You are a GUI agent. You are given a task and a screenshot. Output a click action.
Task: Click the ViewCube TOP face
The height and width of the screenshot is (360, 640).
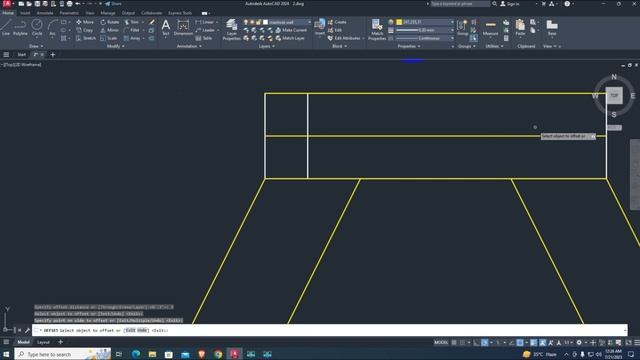coord(614,96)
